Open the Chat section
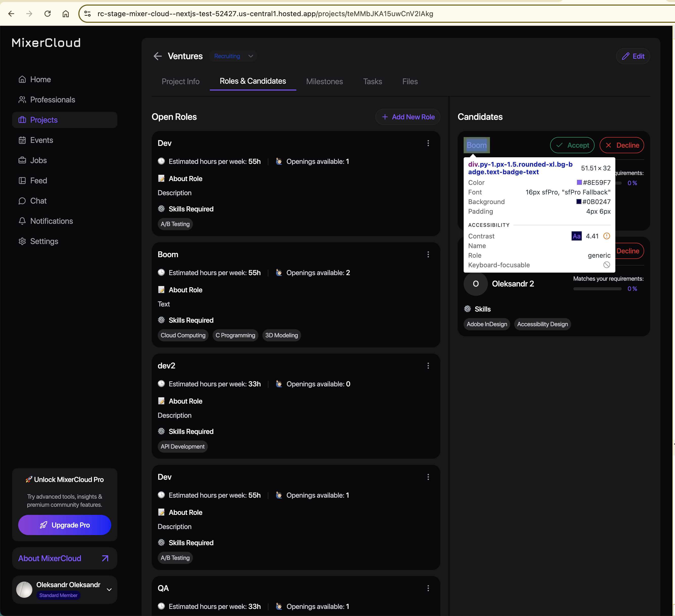 pos(38,201)
